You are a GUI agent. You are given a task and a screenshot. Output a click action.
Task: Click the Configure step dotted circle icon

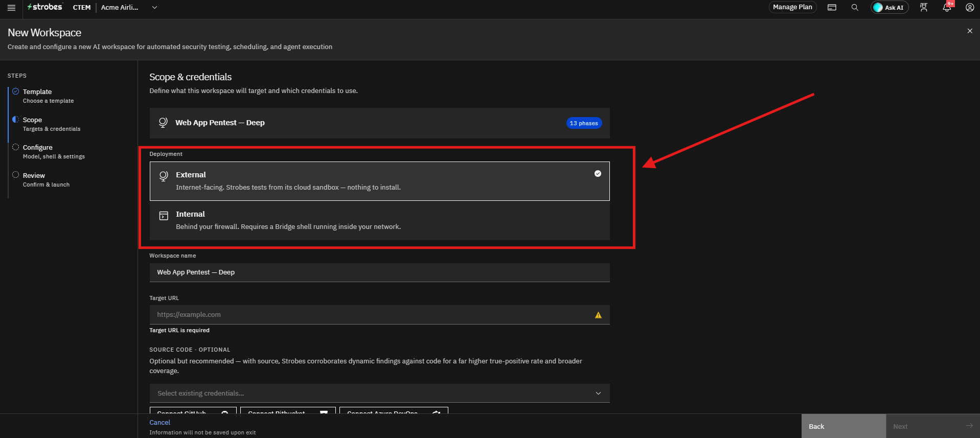[x=16, y=147]
